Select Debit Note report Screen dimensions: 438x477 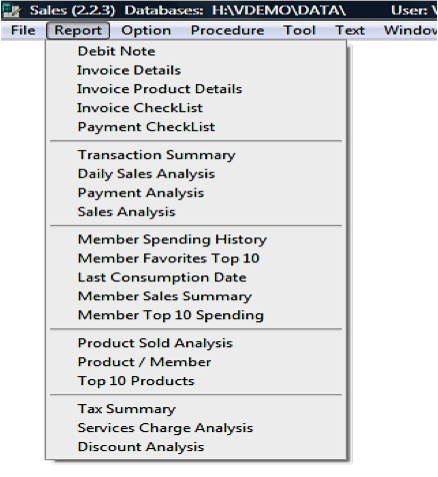[196, 51]
